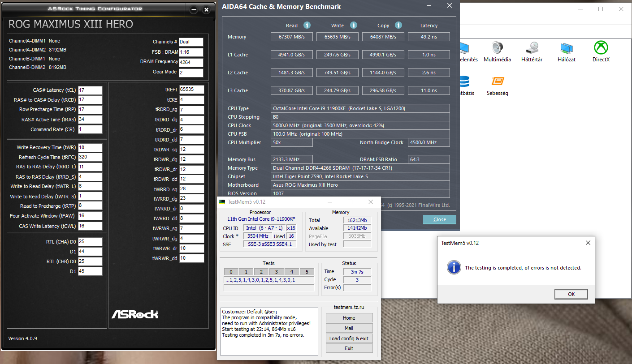632x364 pixels.
Task: Minimize the background window
Action: tap(581, 9)
